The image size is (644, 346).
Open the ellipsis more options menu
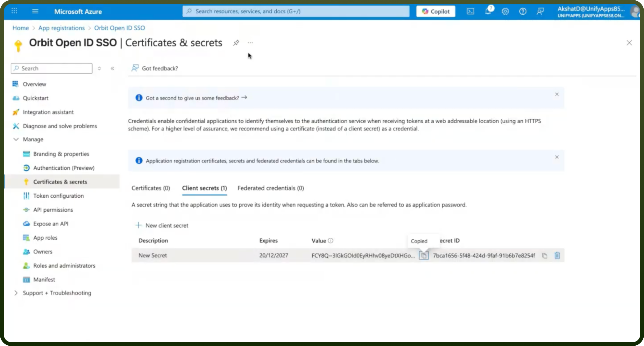[x=250, y=43]
